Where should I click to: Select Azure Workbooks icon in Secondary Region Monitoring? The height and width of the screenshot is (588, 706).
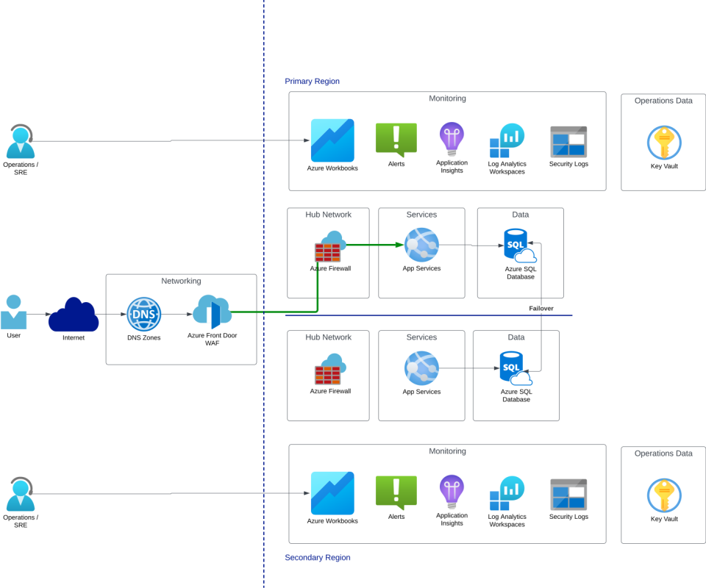click(332, 493)
